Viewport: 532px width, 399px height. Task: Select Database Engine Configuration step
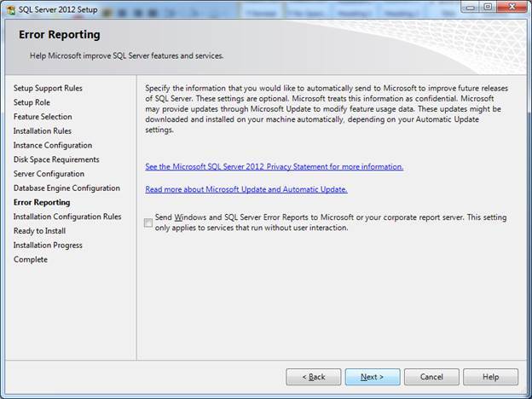[x=66, y=188]
